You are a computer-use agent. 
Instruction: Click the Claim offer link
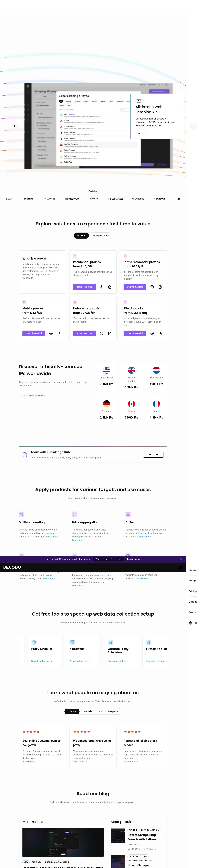click(133, 559)
